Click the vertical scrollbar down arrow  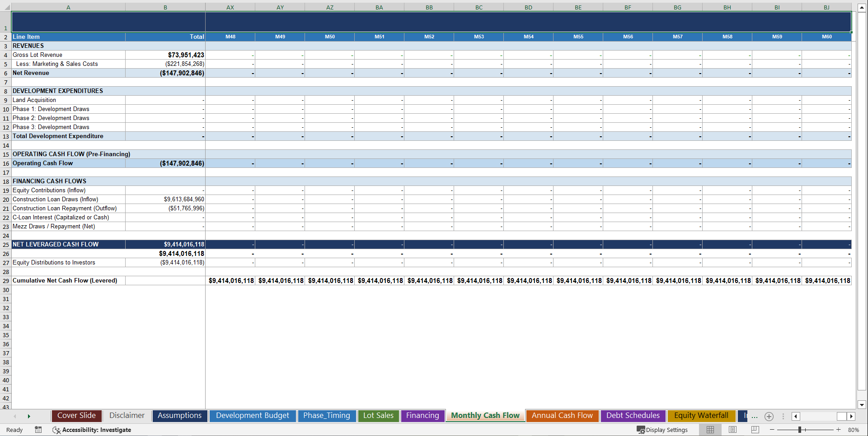pos(862,404)
